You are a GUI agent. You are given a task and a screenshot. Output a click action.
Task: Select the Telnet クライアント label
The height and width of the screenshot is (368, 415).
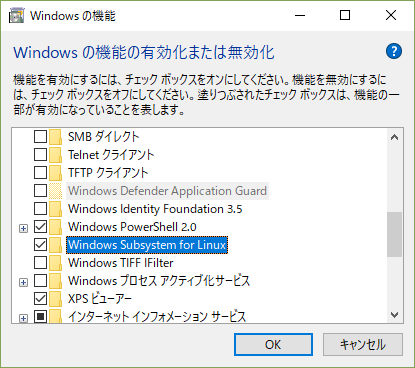111,155
